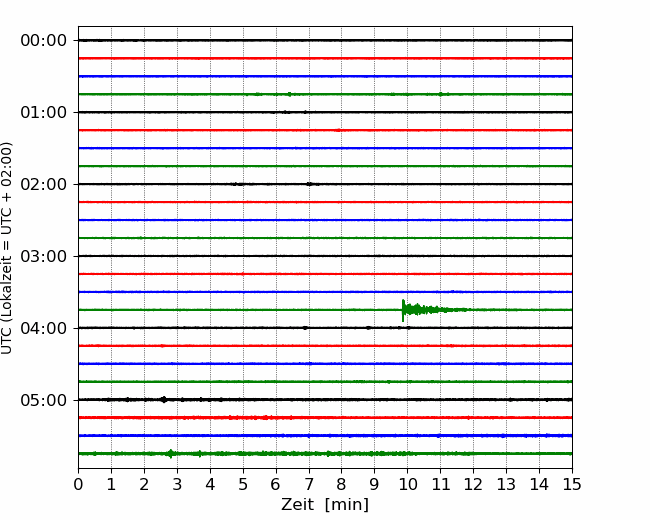
Task: Click the 01:00 time axis label
Action: coord(44,112)
